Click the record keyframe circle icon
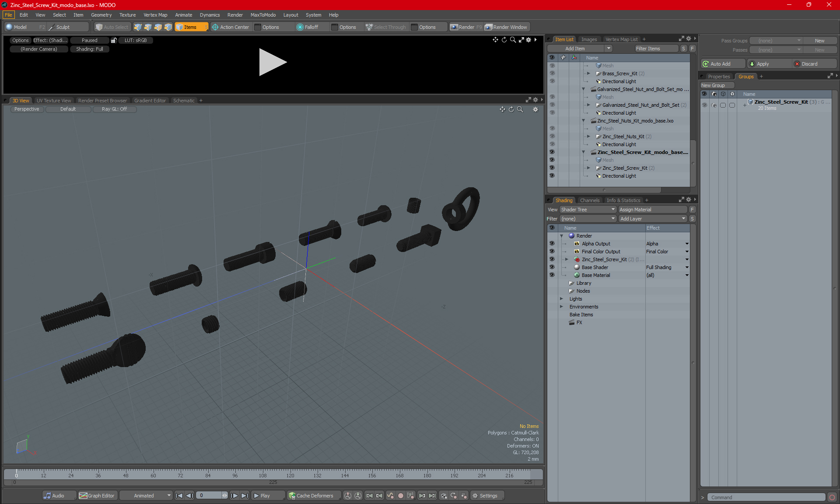 [x=400, y=496]
